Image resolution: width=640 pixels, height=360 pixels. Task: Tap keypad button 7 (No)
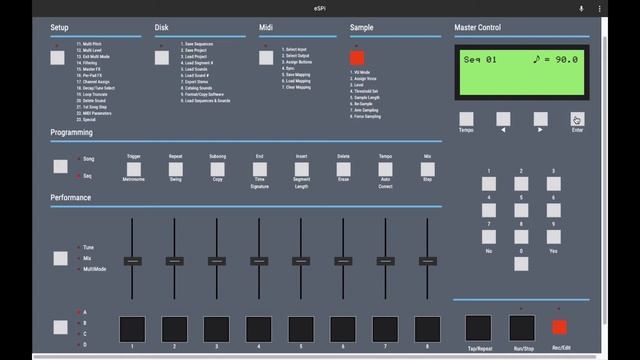point(489,237)
